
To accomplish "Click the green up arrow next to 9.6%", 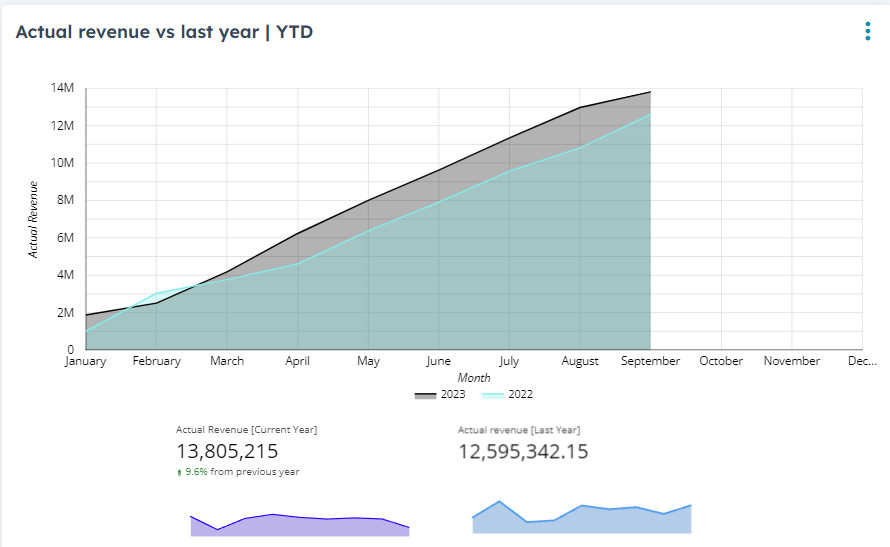I will pos(179,472).
